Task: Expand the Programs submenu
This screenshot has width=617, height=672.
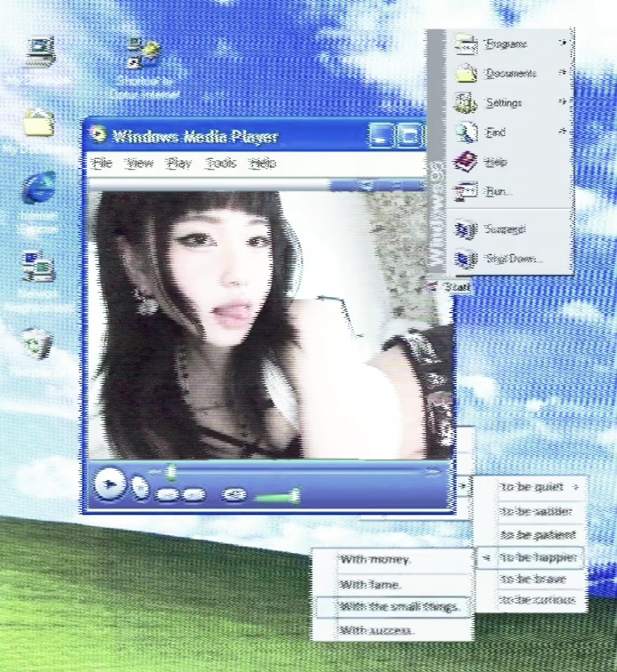Action: (506, 43)
